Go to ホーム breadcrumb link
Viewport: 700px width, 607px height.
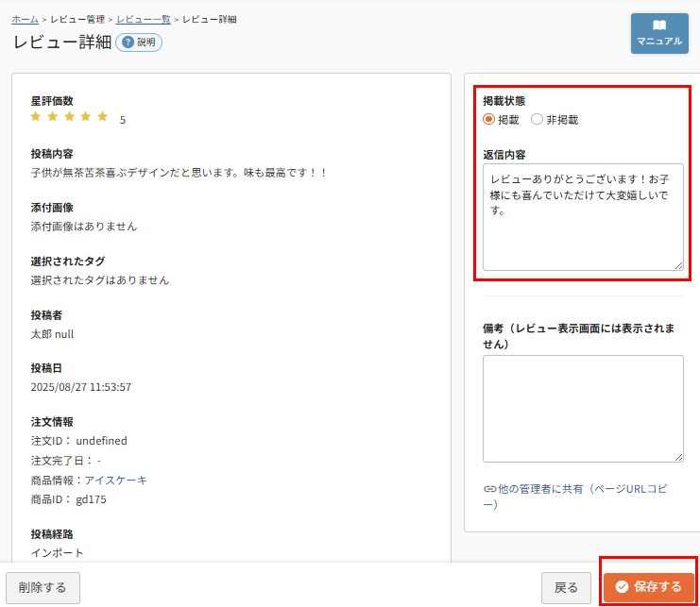25,19
